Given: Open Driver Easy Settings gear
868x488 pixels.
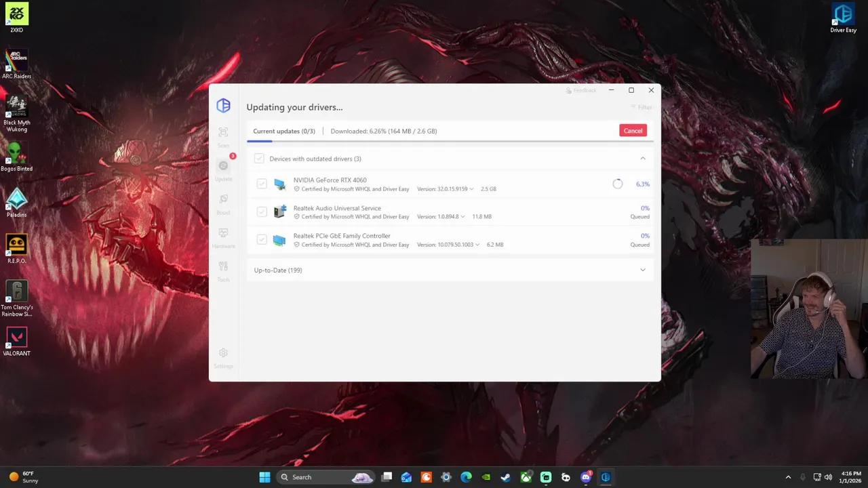Looking at the screenshot, I should tap(223, 357).
